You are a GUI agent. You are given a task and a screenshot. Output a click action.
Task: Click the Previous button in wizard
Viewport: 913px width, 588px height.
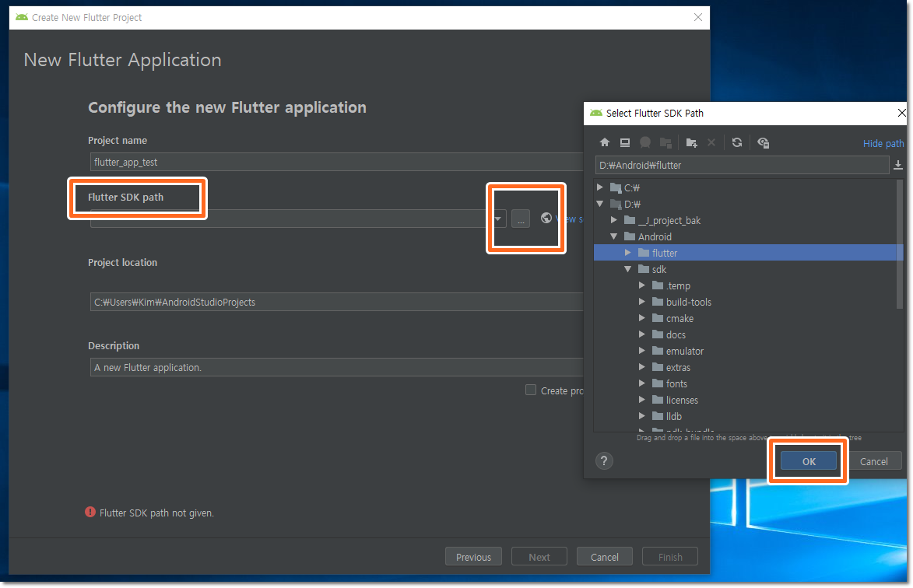(x=473, y=557)
